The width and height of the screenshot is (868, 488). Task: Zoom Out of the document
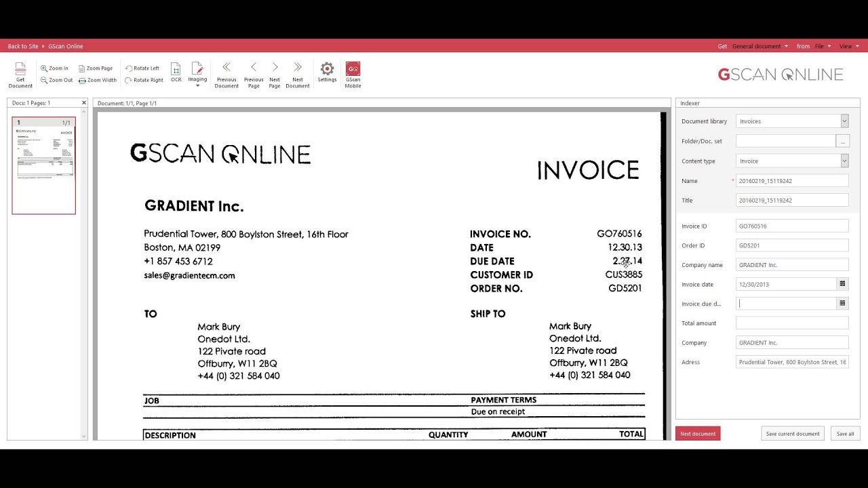coord(56,80)
